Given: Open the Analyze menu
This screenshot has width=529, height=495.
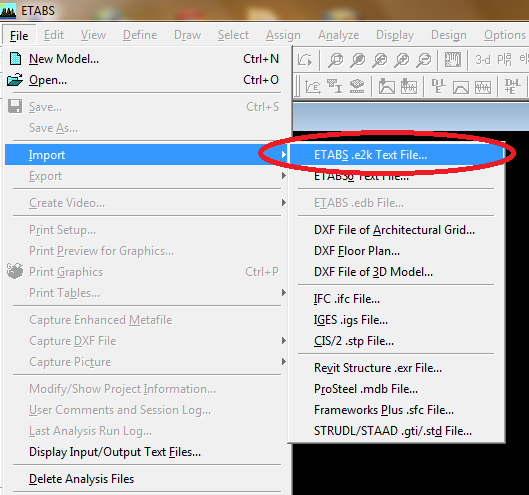Looking at the screenshot, I should [338, 35].
